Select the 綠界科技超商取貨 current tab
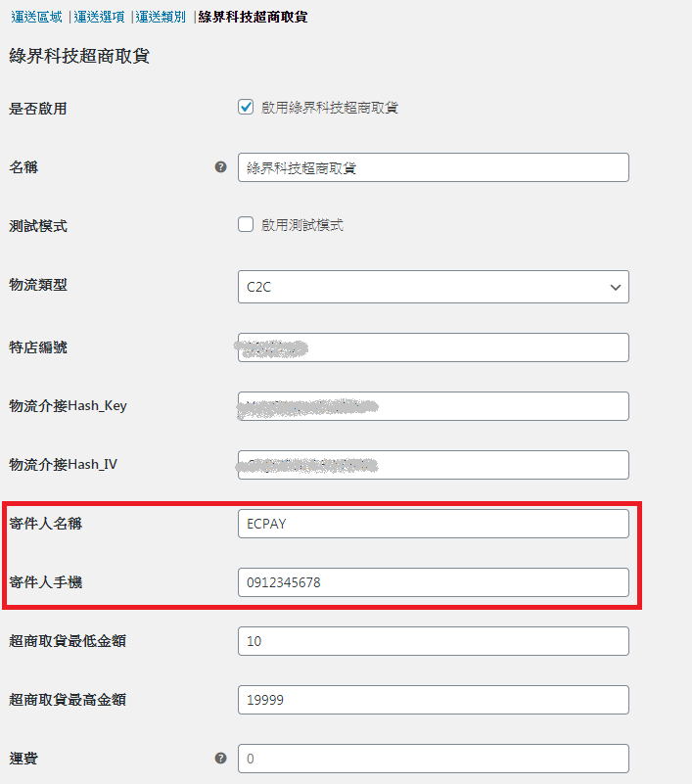692x784 pixels. coord(253,17)
